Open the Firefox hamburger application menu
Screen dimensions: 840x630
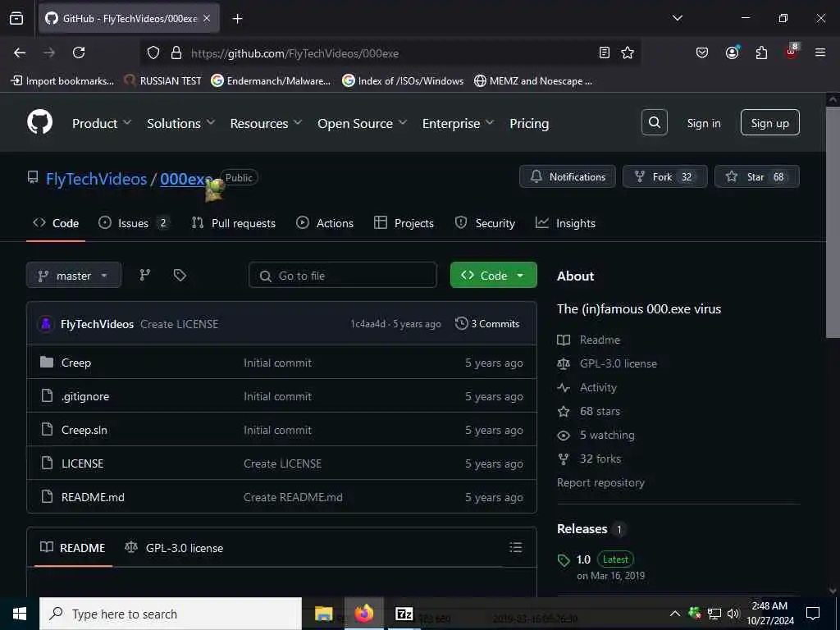tap(820, 52)
